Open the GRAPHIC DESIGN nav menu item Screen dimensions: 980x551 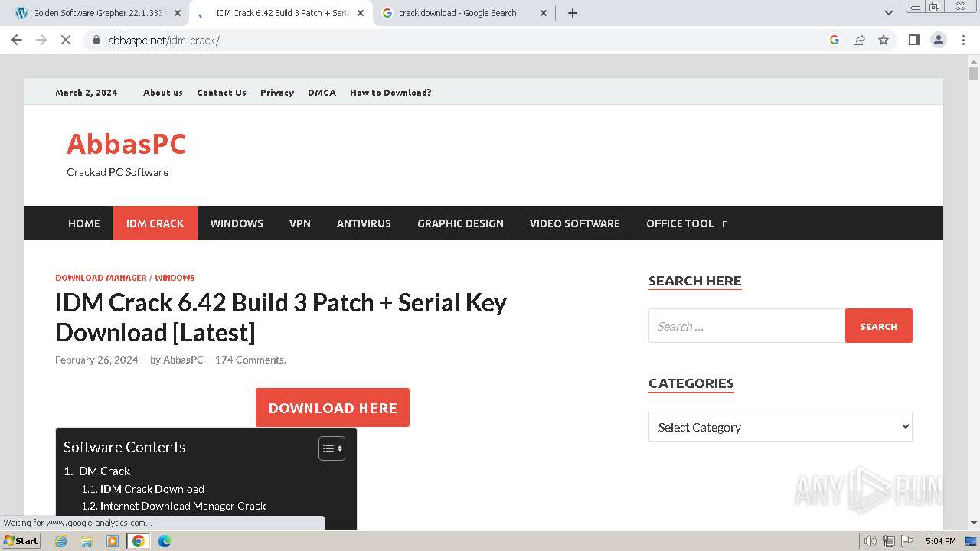pos(460,223)
